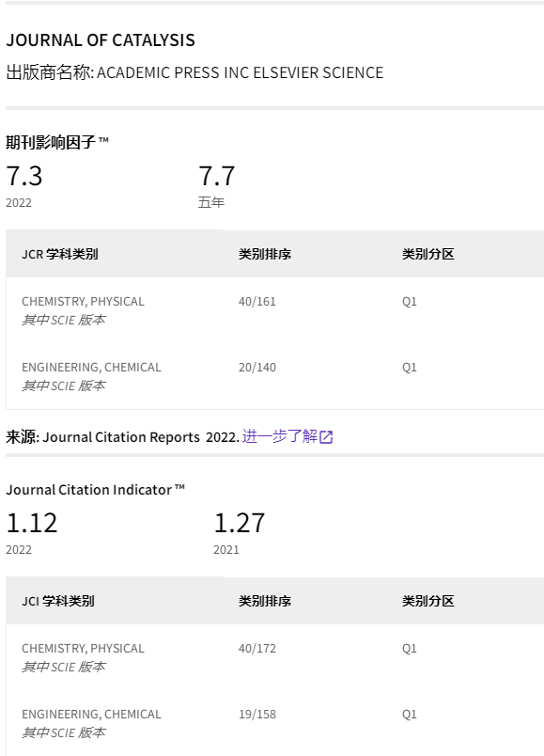Click the JCR table 类别排序 header
Screen dimensions: 544x756
click(265, 254)
